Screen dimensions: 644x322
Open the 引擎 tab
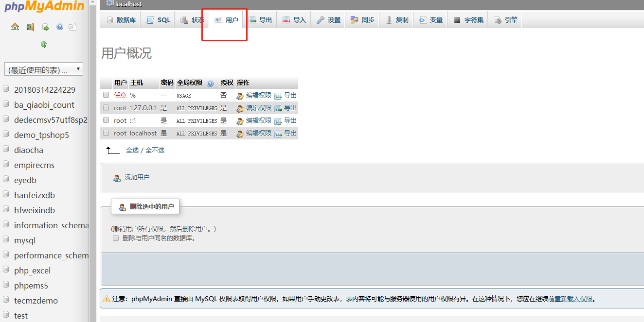pos(505,20)
